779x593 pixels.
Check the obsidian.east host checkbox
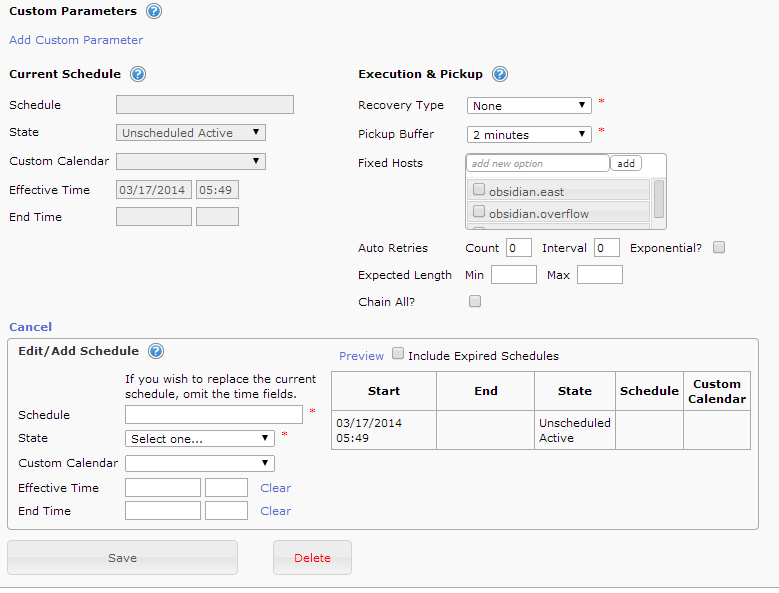pyautogui.click(x=479, y=190)
